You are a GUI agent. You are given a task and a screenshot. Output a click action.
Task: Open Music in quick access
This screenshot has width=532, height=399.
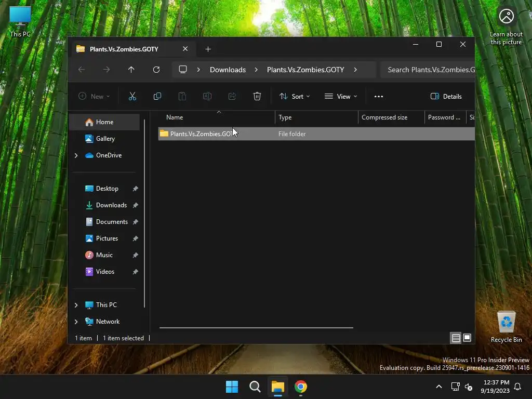coord(104,255)
